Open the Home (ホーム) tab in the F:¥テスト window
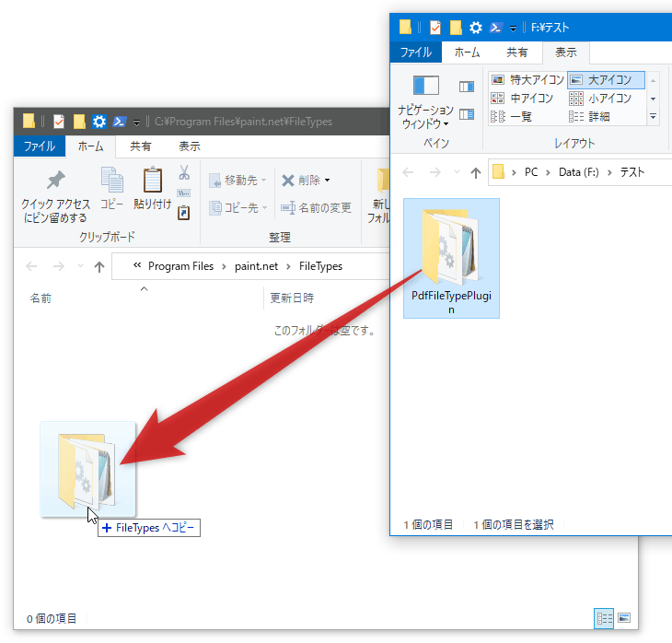 pos(467,53)
